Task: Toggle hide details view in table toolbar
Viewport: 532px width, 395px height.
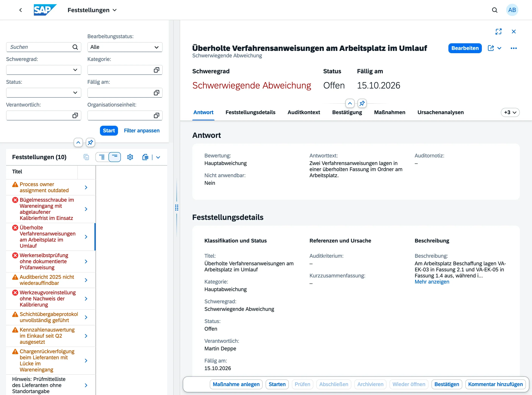Action: (115, 157)
